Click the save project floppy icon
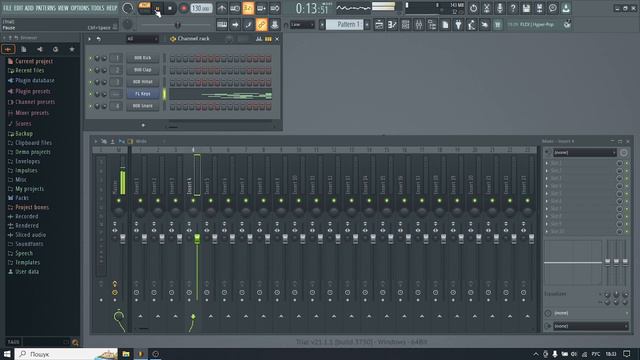Image resolution: width=640 pixels, height=360 pixels. pos(526,8)
